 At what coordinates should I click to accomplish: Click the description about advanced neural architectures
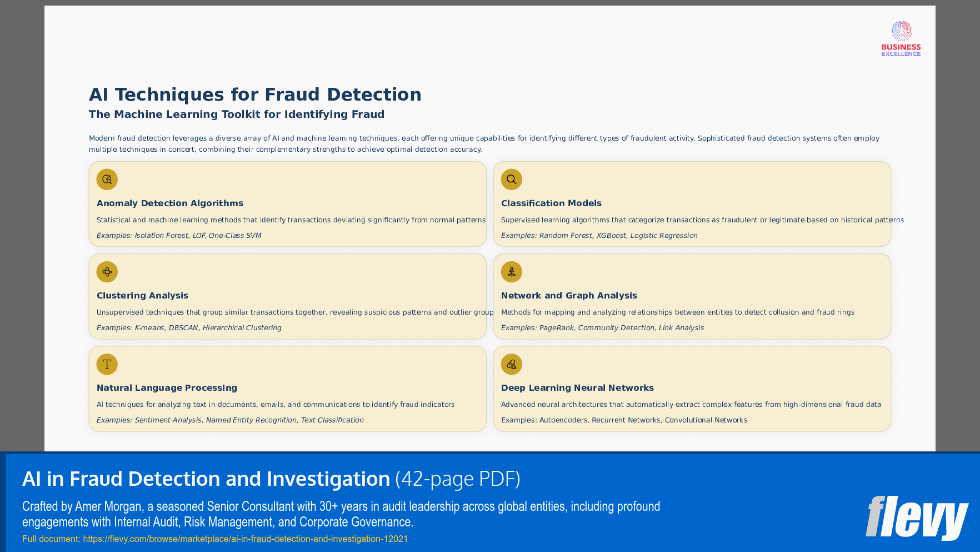point(691,405)
